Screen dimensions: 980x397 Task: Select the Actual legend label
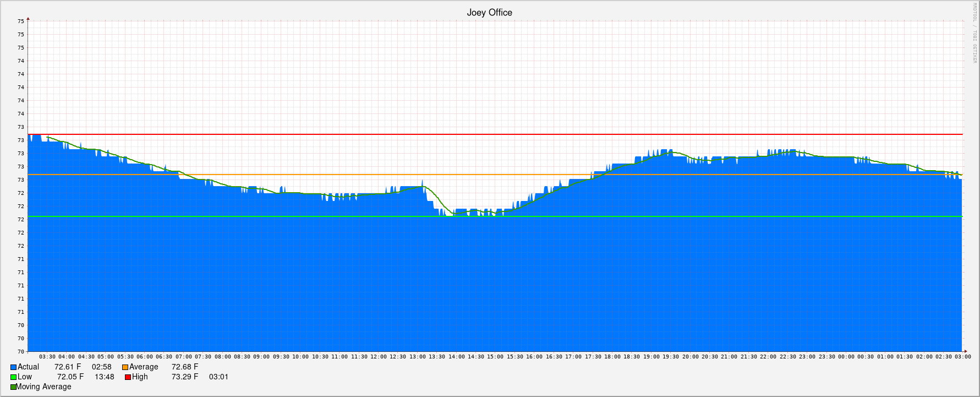(28, 367)
